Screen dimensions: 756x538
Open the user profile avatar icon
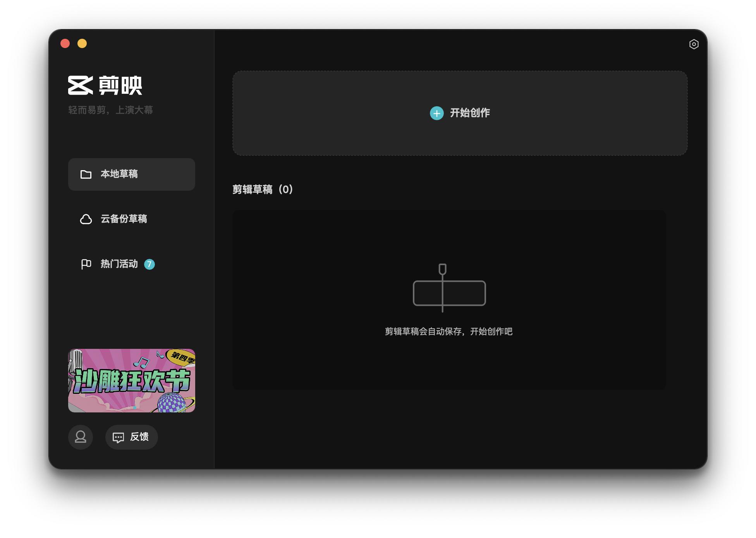tap(81, 437)
